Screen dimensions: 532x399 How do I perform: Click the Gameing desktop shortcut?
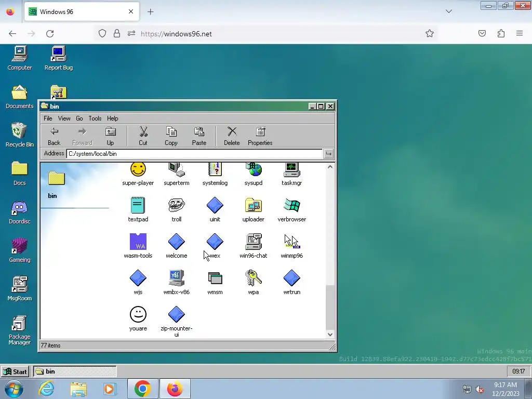pos(19,250)
